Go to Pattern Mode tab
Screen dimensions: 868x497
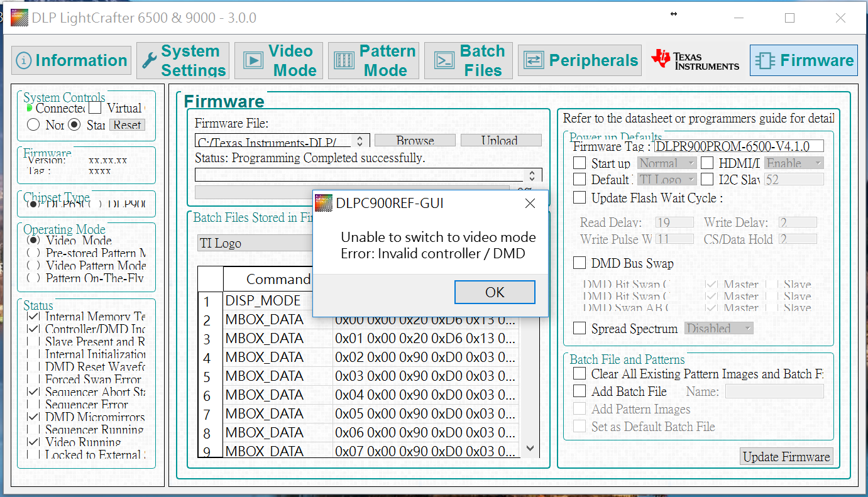(373, 60)
